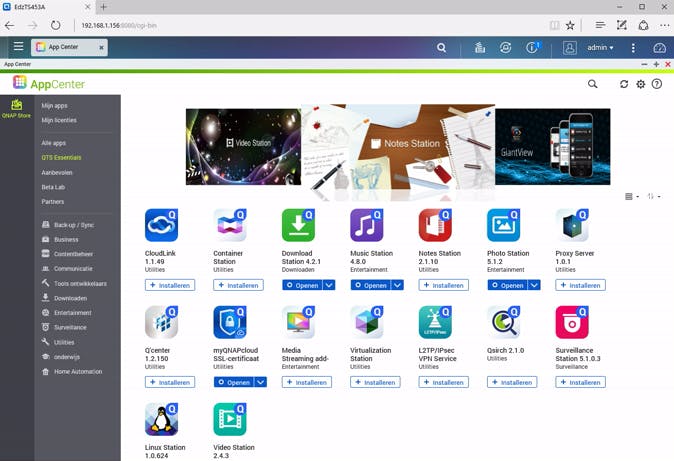Open the external devices sync icon

click(x=506, y=47)
